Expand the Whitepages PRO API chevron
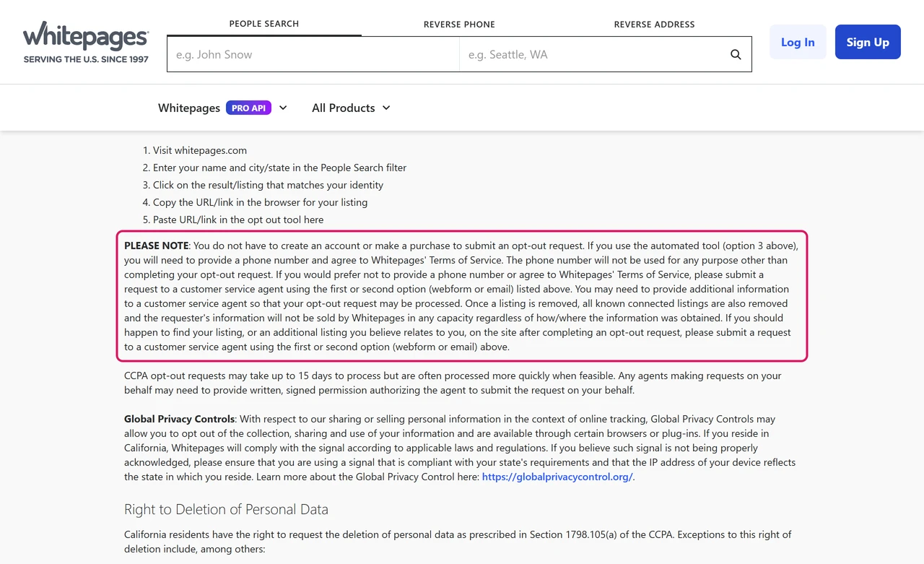Viewport: 924px width, 564px height. click(x=283, y=108)
